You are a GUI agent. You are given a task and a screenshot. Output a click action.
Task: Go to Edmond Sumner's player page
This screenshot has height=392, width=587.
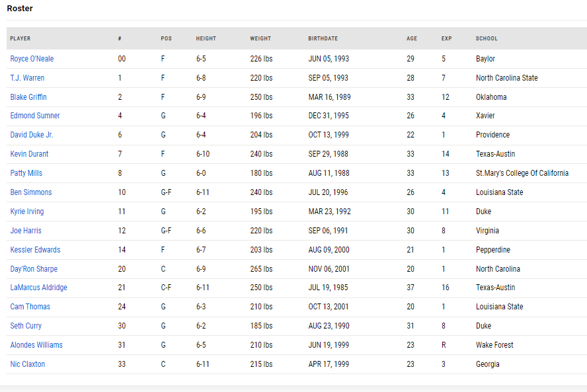click(35, 116)
